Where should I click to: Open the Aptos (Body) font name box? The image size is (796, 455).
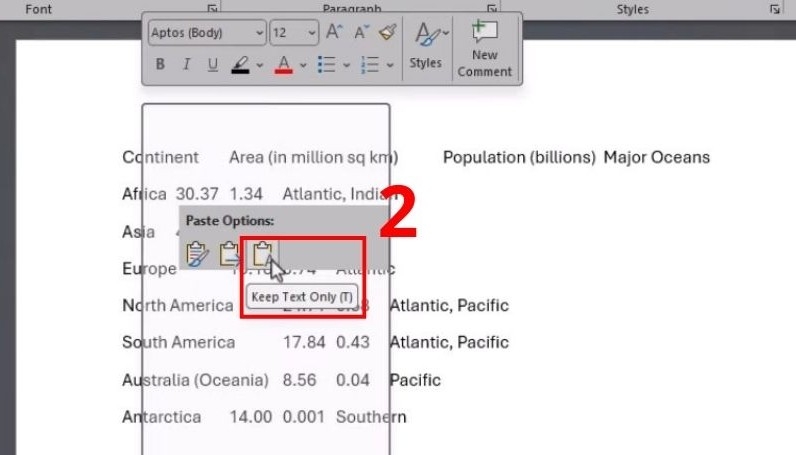[x=207, y=33]
